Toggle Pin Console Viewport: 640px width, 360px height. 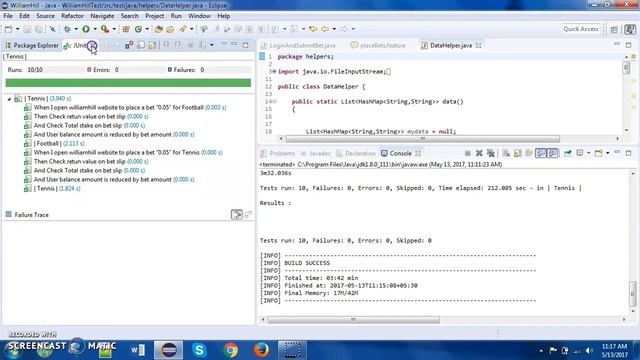tap(568, 153)
